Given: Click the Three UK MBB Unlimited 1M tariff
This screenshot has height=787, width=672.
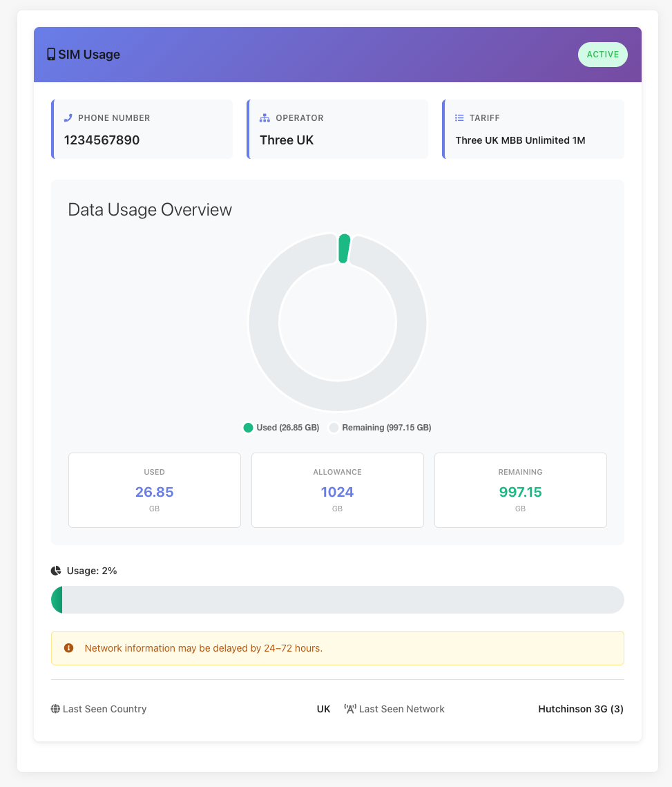Looking at the screenshot, I should click(x=521, y=140).
